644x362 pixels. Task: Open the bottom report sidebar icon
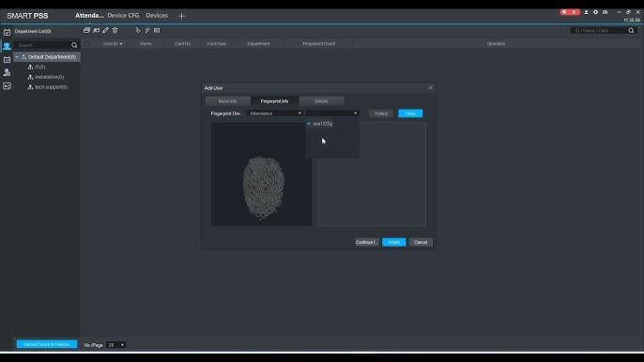pos(7,86)
